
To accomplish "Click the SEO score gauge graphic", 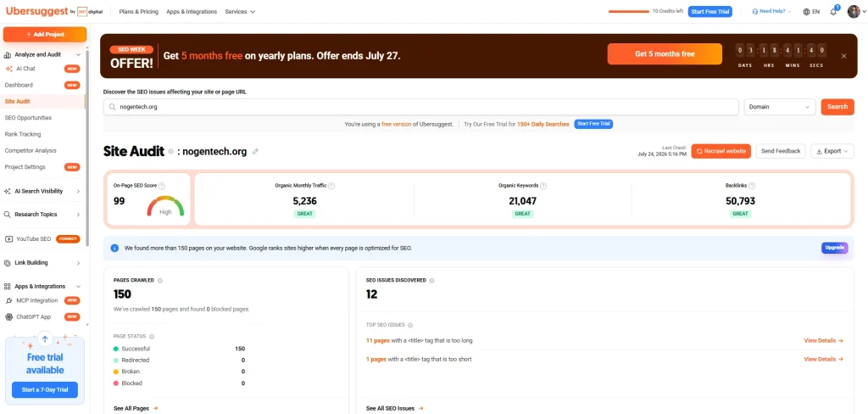I will (x=165, y=205).
